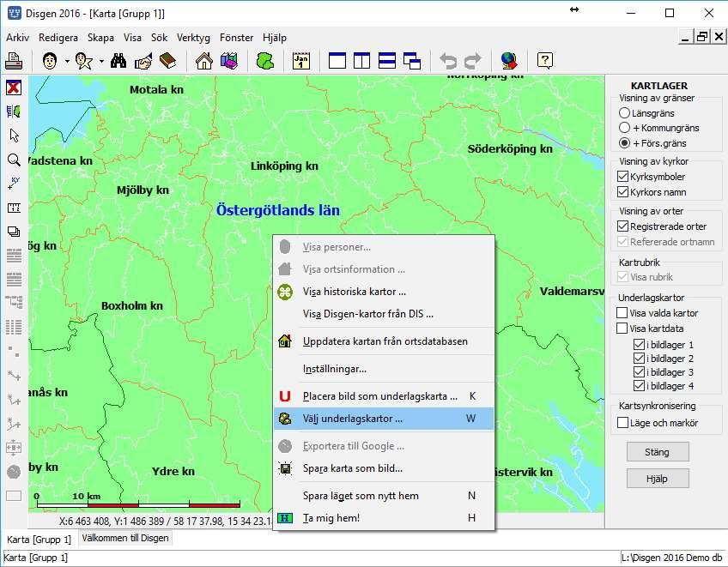Choose Uppdatera kartan från ortsdatabasen
This screenshot has width=728, height=567.
tap(384, 341)
